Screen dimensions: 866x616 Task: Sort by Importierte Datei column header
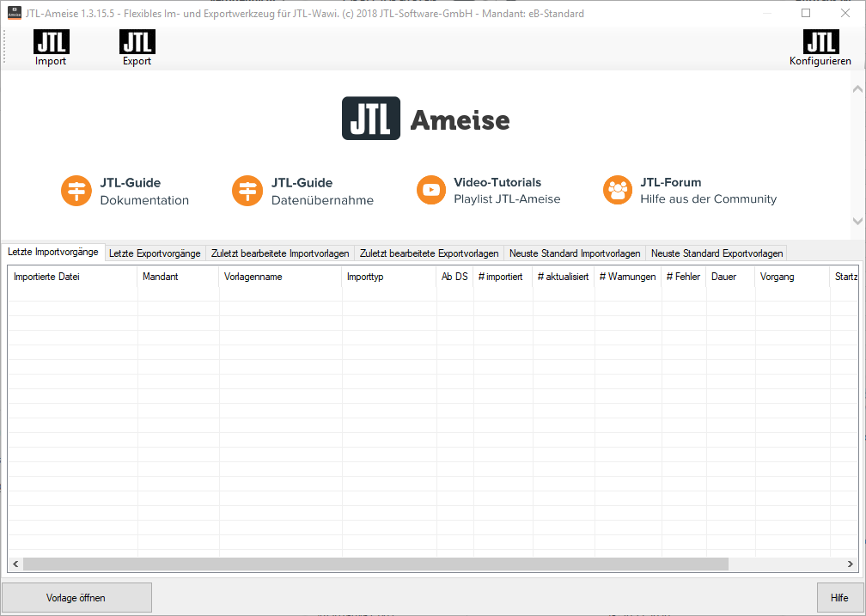72,277
